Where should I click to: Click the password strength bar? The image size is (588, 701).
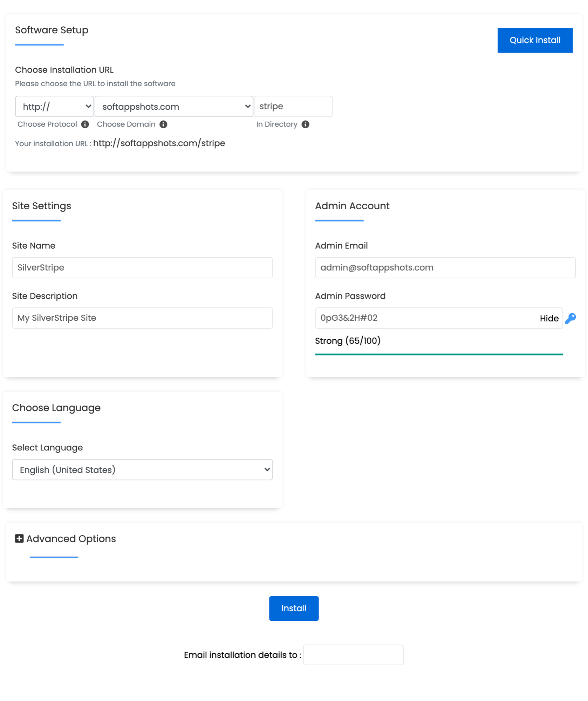point(439,354)
